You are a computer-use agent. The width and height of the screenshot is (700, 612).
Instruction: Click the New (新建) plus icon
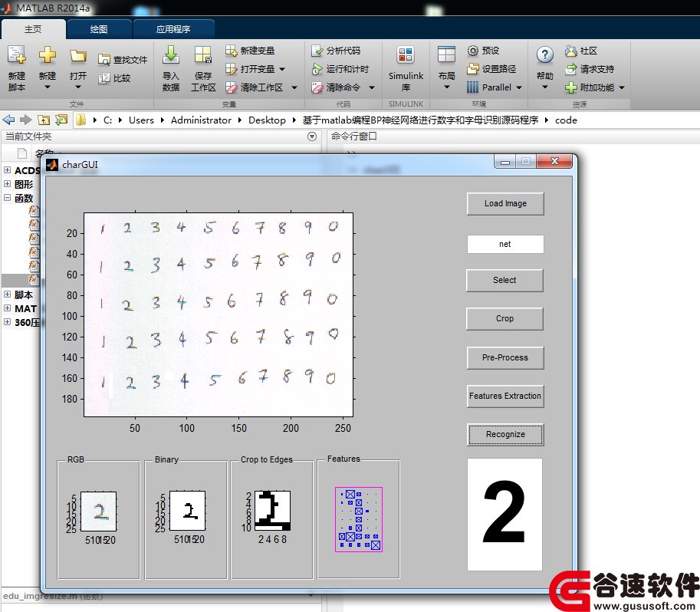click(x=48, y=55)
